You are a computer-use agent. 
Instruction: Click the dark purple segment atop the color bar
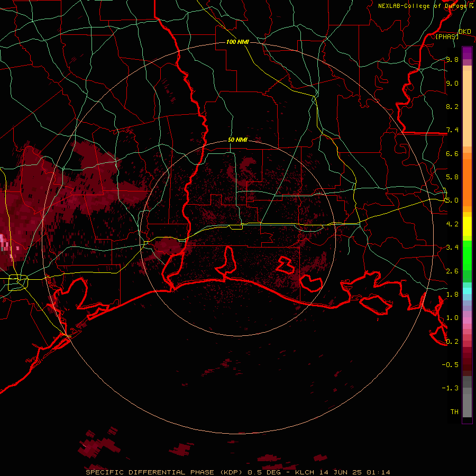point(467,53)
